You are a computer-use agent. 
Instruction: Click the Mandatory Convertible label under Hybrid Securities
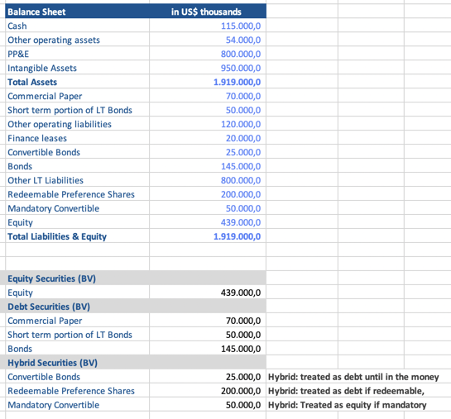[53, 405]
